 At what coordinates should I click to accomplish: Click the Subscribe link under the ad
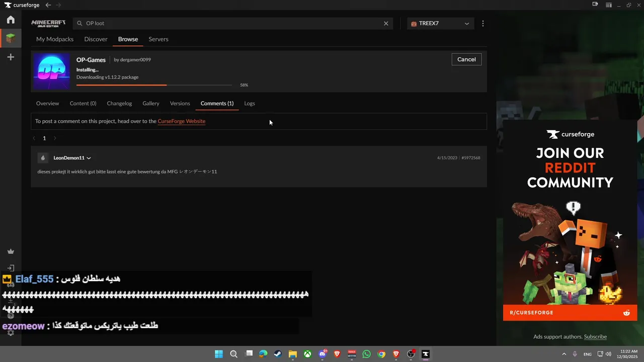(x=595, y=337)
